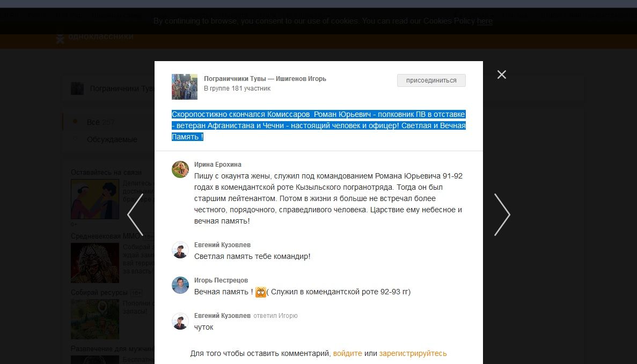Viewport: 637px width, 364px height.
Task: Open Евгений Кузовлев name above Светлая память comment
Action: 222,244
